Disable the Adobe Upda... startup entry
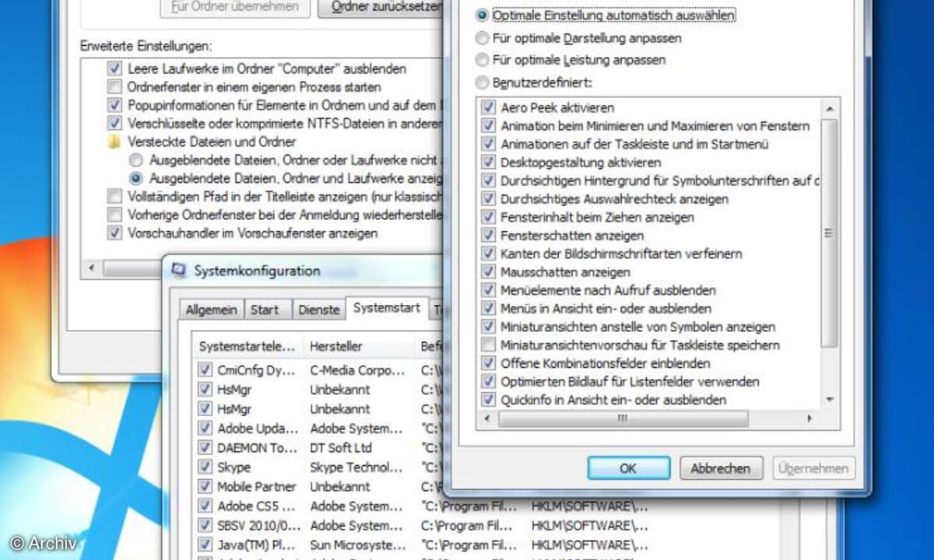Screen dimensions: 934x560 coord(205,428)
